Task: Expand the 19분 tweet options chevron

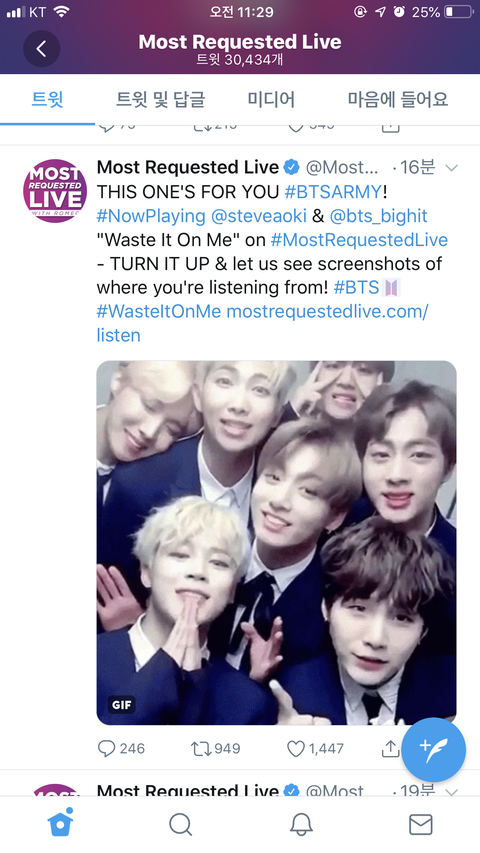Action: pyautogui.click(x=451, y=791)
